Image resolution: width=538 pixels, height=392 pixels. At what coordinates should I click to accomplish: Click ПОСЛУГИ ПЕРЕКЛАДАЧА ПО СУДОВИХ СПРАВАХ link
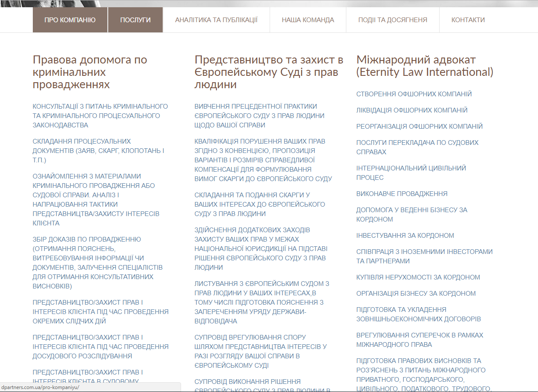(x=417, y=147)
